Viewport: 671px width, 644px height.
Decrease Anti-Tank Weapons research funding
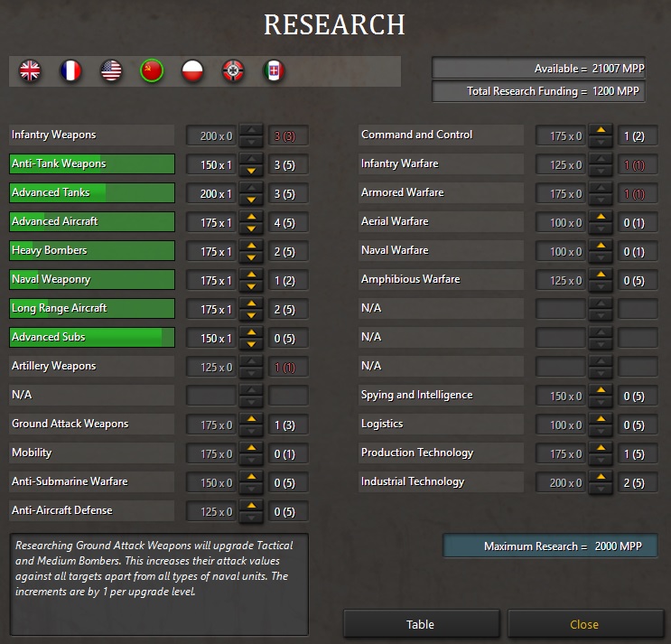coord(252,171)
